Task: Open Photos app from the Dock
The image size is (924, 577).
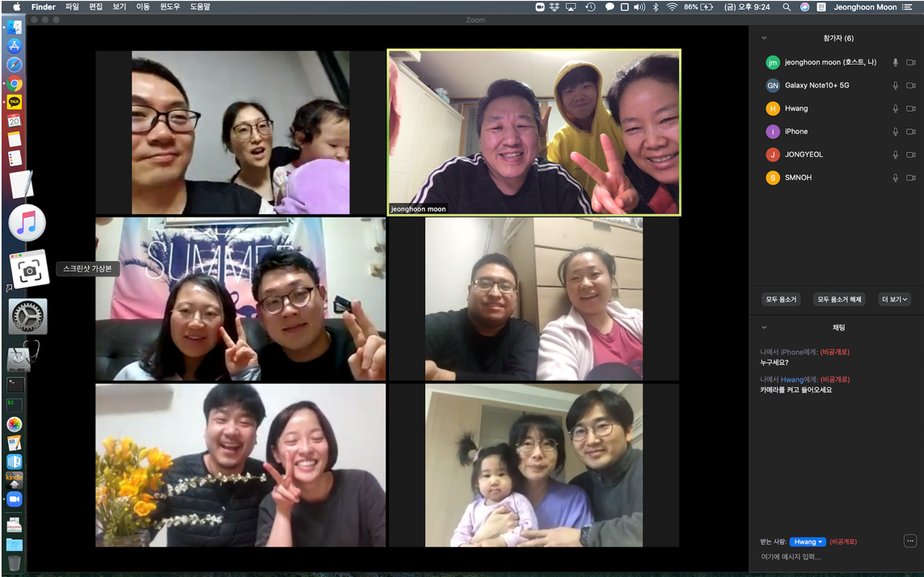Action: tap(14, 424)
